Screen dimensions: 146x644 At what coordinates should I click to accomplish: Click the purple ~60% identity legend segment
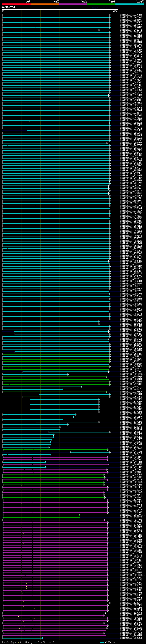pyautogui.click(x=73, y=4)
